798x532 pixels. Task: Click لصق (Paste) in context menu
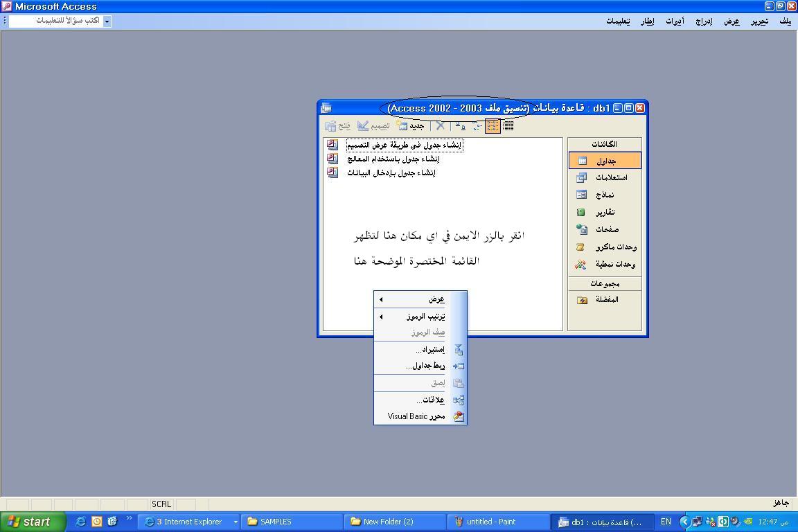click(x=420, y=383)
